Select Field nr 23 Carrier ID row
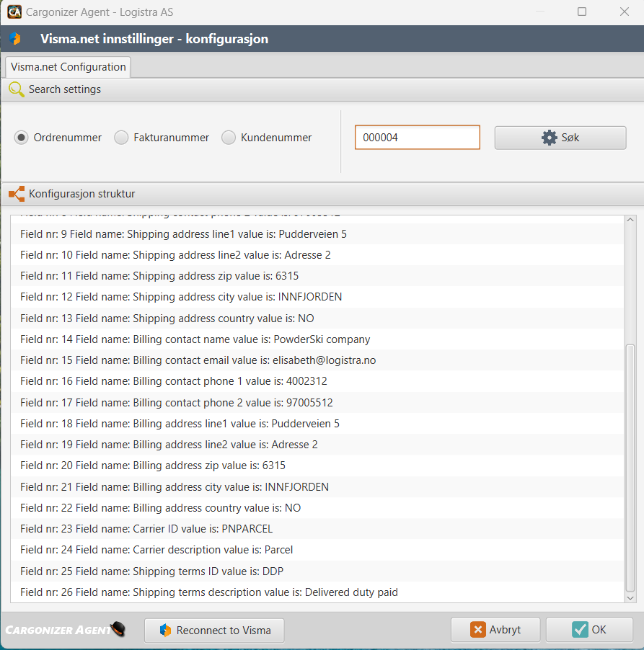Image resolution: width=644 pixels, height=650 pixels. 317,529
